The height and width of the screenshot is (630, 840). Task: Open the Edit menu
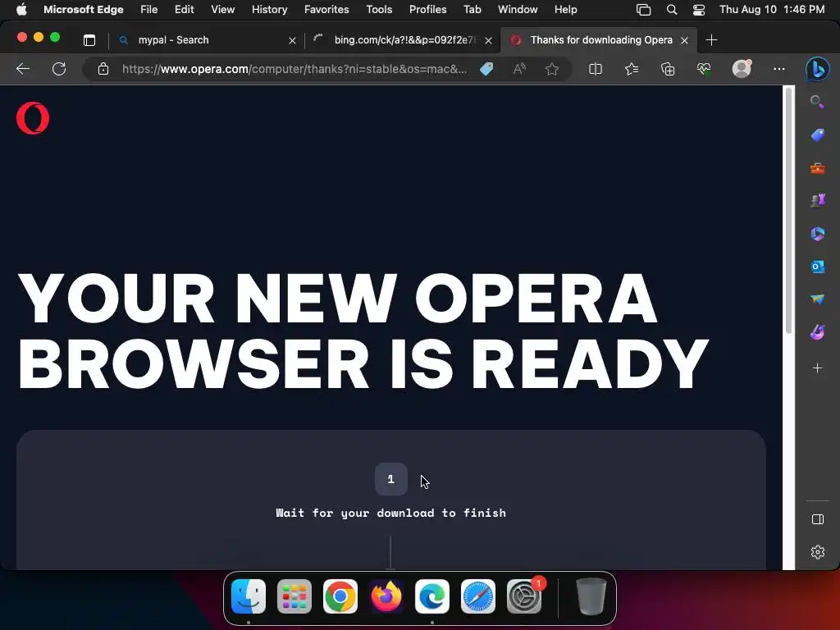pos(184,9)
